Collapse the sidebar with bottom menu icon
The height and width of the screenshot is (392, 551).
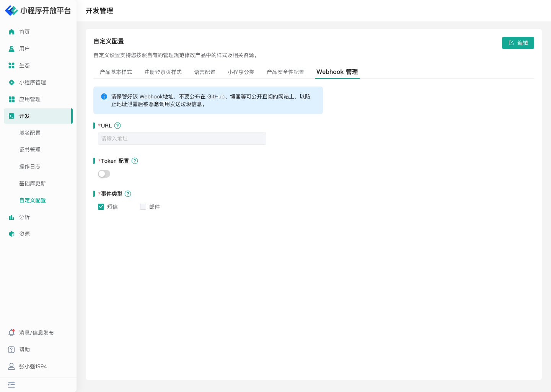(x=11, y=385)
